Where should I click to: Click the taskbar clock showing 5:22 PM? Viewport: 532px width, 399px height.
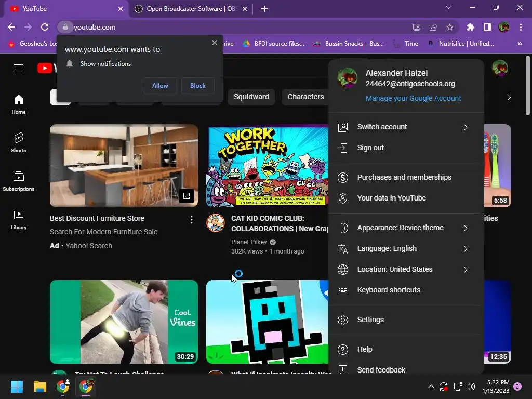click(x=496, y=387)
